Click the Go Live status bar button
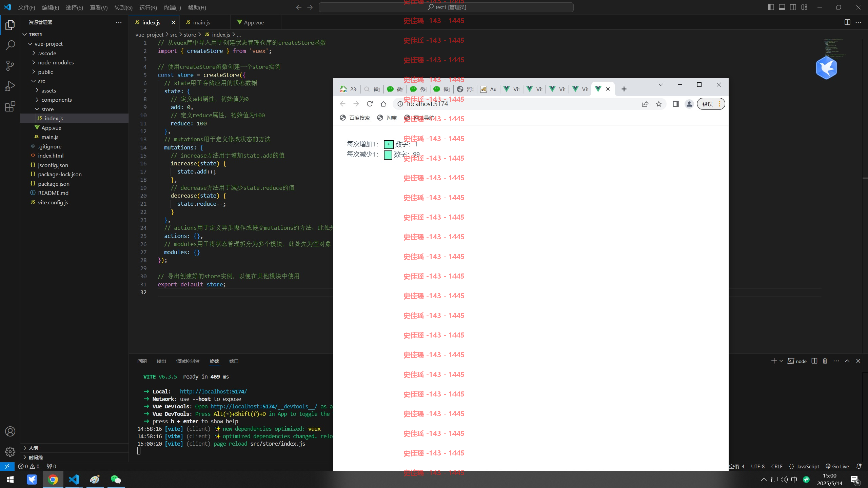Viewport: 868px width, 488px height. coord(837,466)
